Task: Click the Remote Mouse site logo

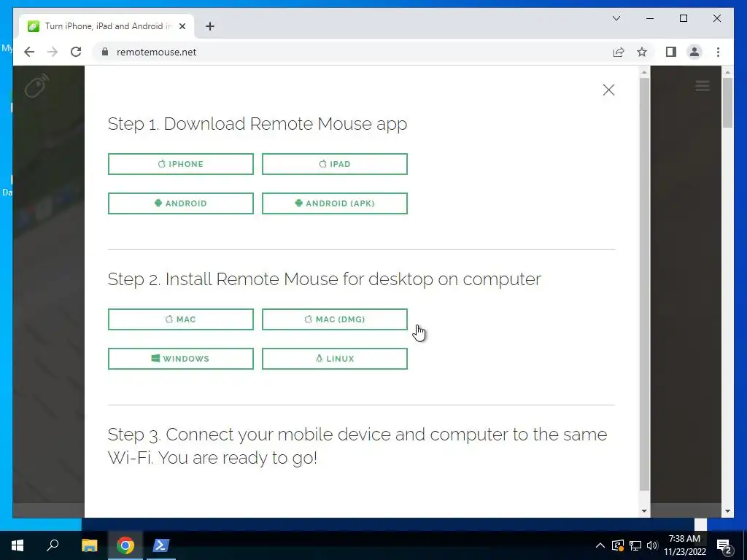Action: pos(36,86)
